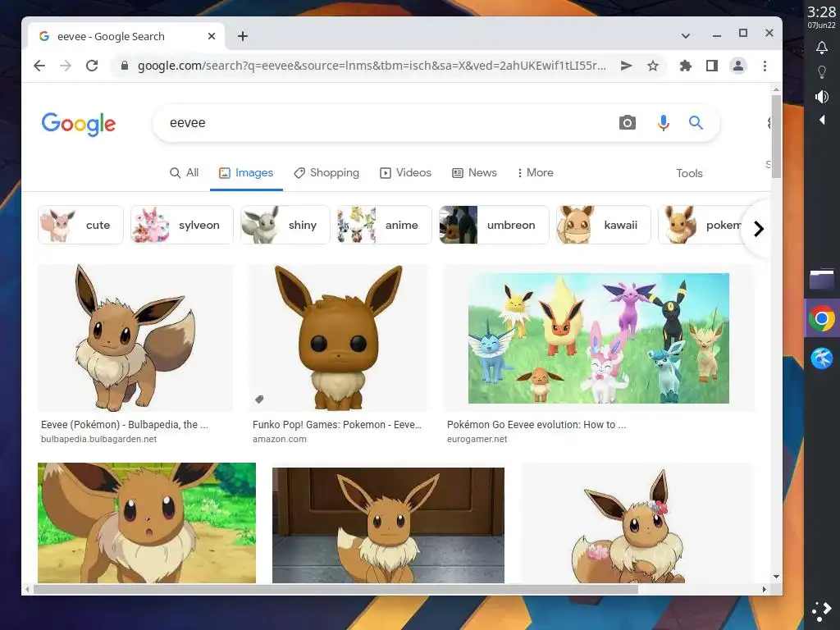
Task: Switch to the All results tab
Action: pos(184,172)
